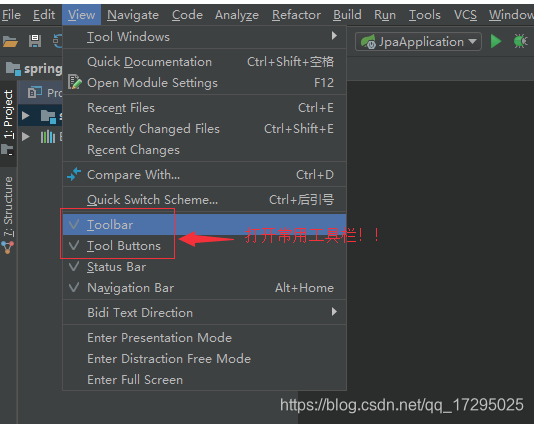The width and height of the screenshot is (534, 424).
Task: Open the VCS menu
Action: pos(465,15)
